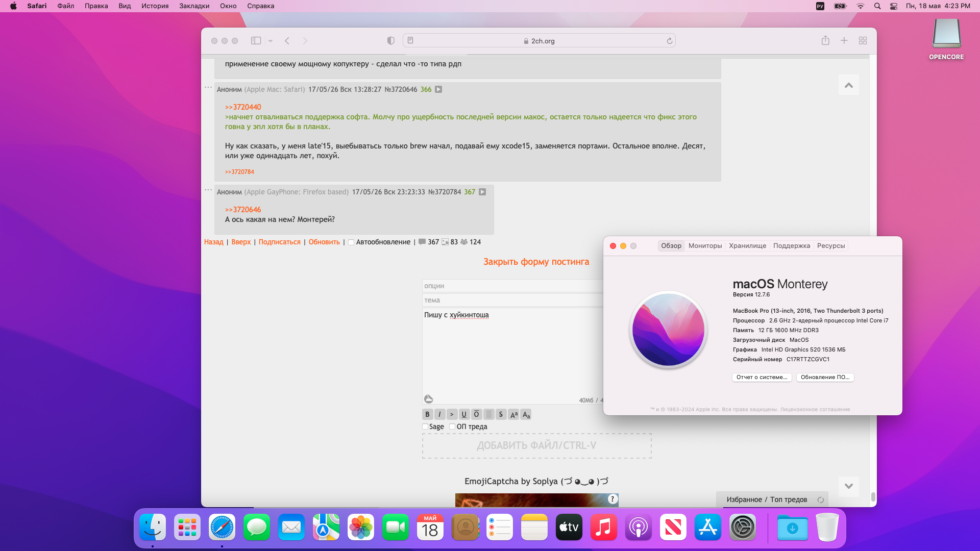The height and width of the screenshot is (551, 980).
Task: Open Safari share menu
Action: (x=825, y=40)
